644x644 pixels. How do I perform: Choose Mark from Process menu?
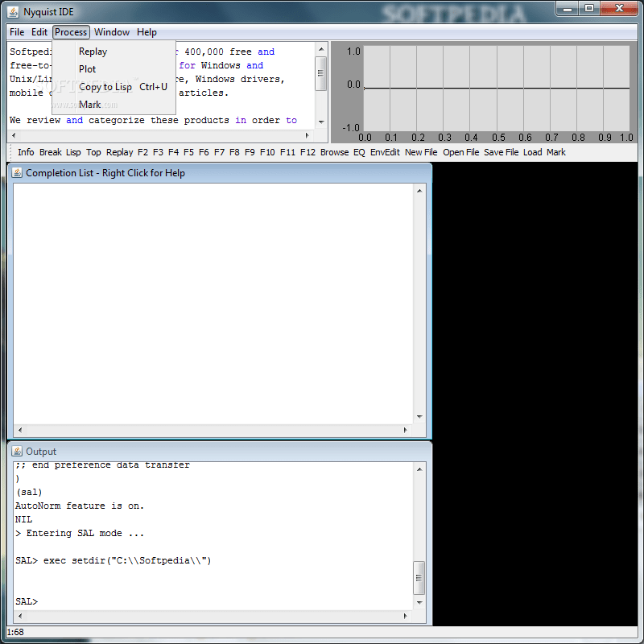114,105
